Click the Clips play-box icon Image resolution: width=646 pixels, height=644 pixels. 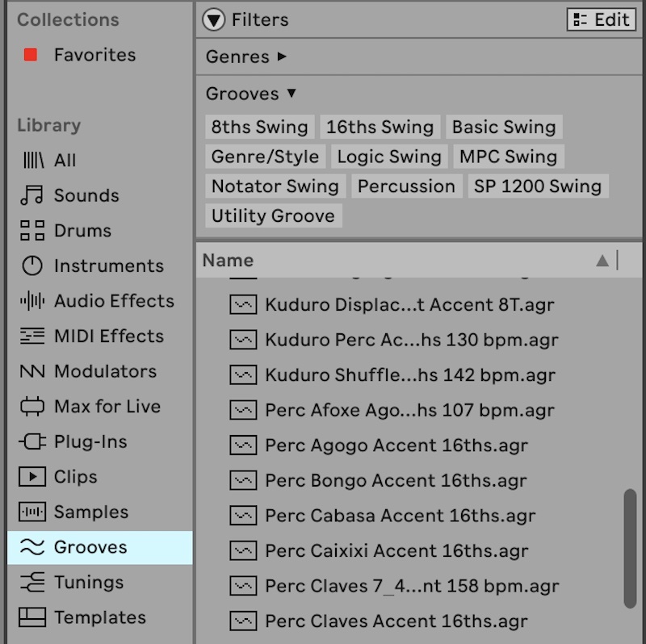31,477
